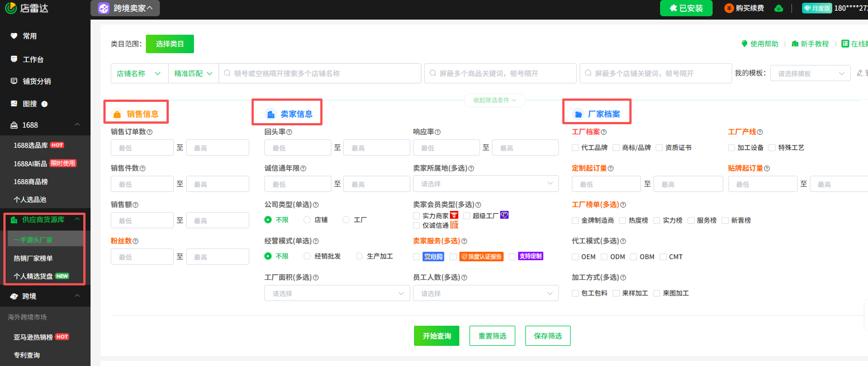
Task: Click the 图搜 image search icon
Action: click(x=14, y=104)
